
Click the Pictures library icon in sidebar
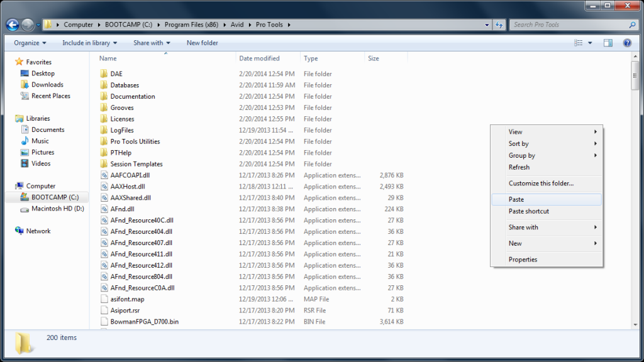(x=26, y=152)
